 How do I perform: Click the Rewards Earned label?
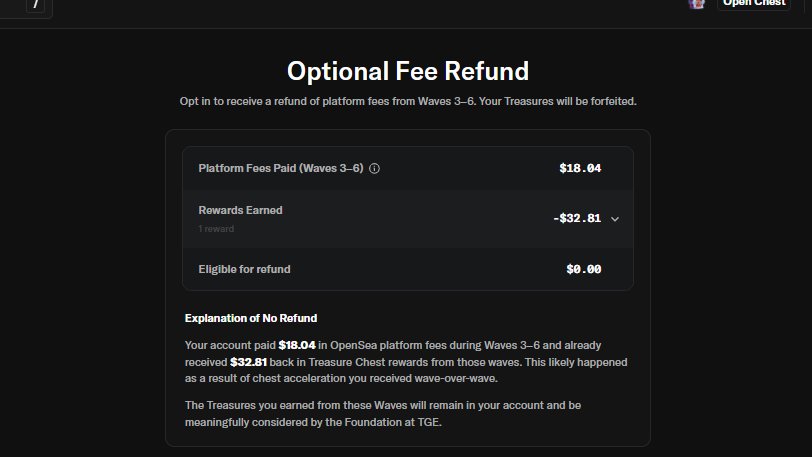240,210
